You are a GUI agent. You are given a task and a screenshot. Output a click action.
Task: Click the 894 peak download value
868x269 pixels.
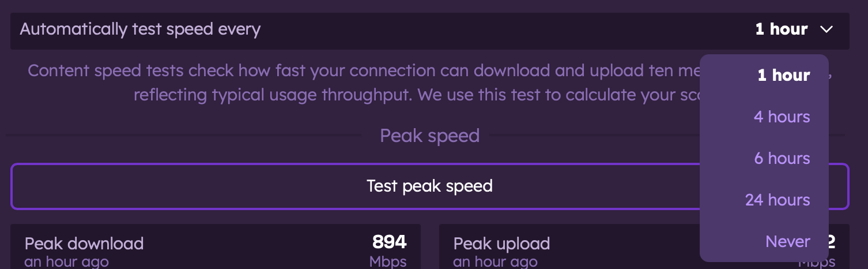point(389,241)
